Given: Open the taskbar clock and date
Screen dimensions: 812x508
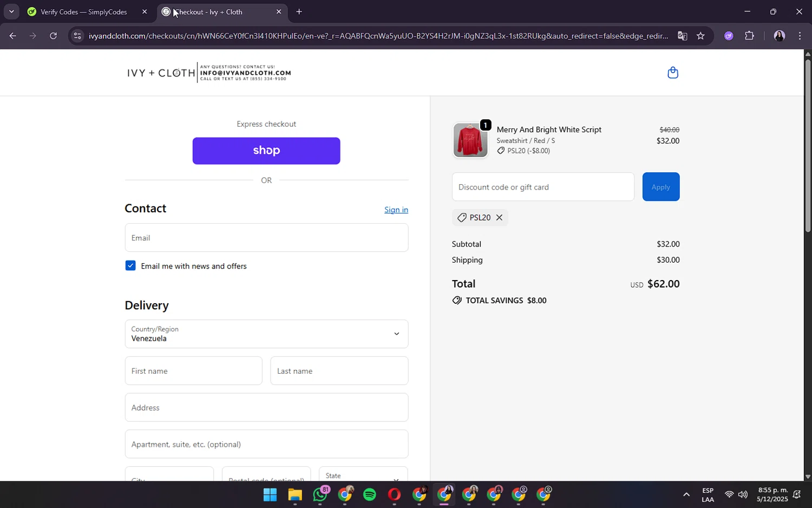Looking at the screenshot, I should click(x=772, y=494).
